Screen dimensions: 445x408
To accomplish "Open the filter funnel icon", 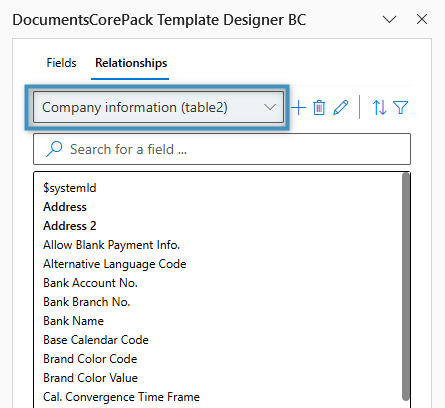I will [400, 108].
